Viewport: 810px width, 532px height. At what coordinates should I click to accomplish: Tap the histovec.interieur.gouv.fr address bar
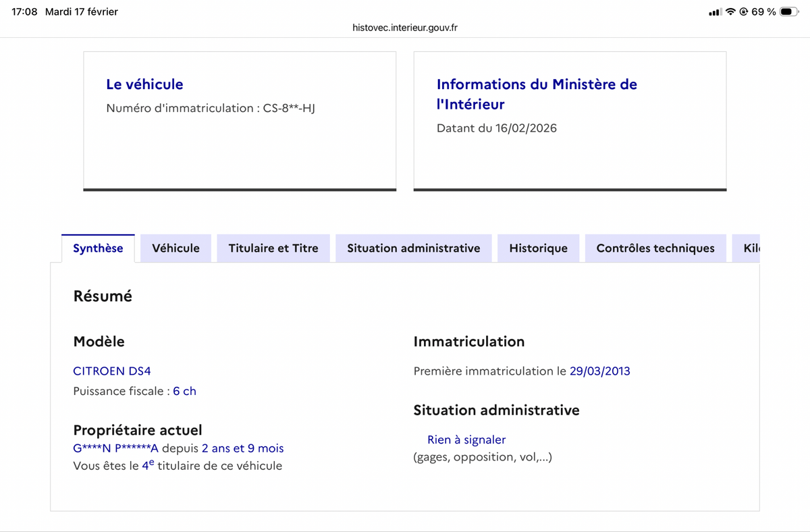[405, 28]
